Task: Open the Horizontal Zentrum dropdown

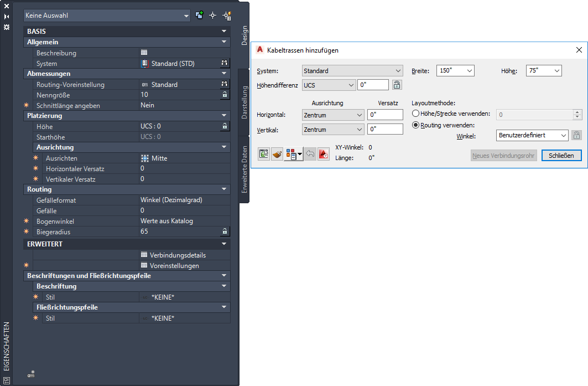Action: pos(333,115)
